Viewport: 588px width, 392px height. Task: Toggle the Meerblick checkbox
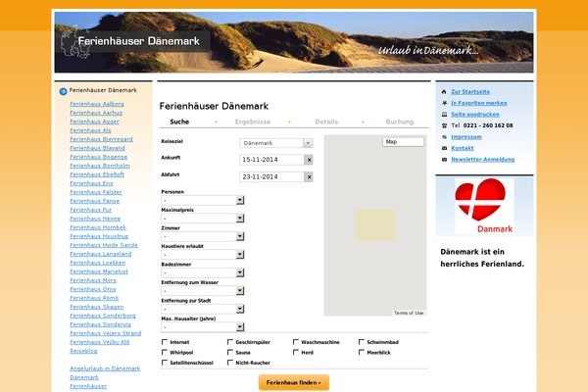361,352
